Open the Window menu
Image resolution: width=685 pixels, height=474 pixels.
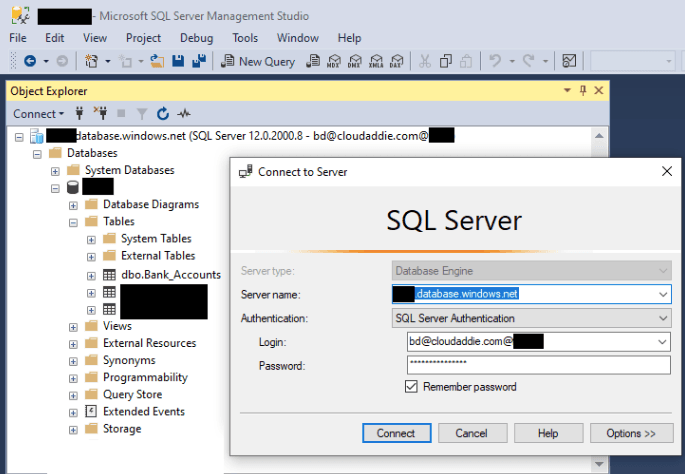298,38
